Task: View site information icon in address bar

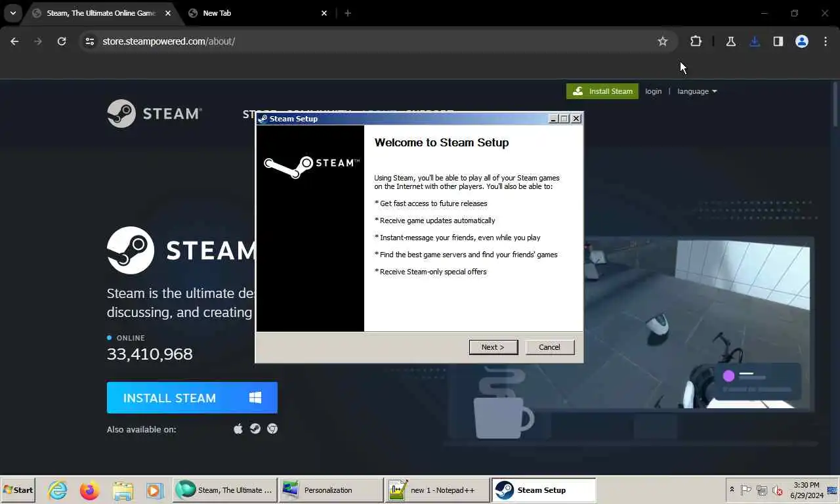Action: 90,41
